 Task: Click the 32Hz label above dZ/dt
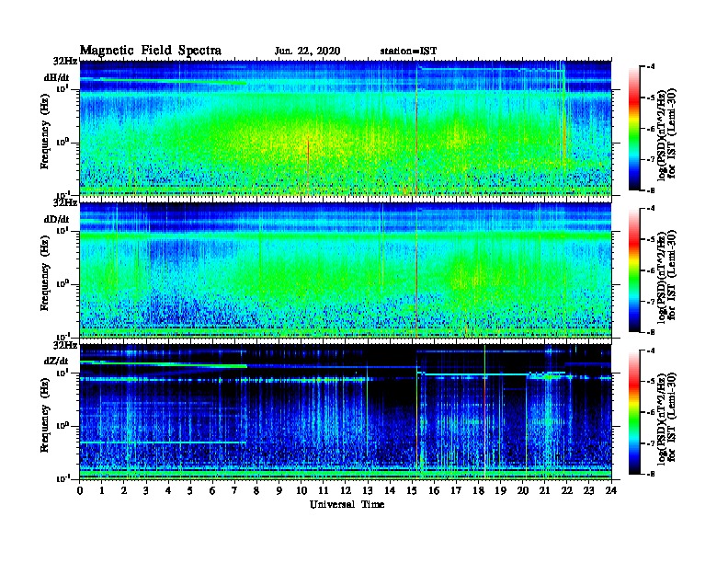[x=65, y=345]
